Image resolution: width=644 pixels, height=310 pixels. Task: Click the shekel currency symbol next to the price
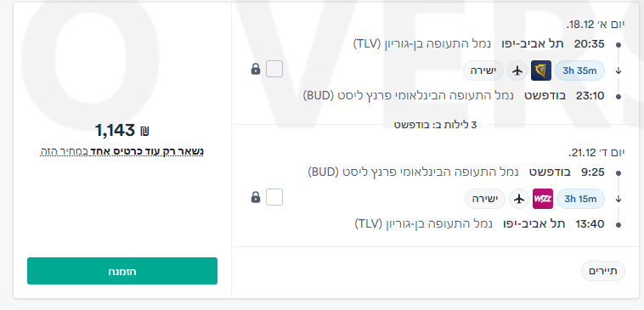click(x=144, y=131)
